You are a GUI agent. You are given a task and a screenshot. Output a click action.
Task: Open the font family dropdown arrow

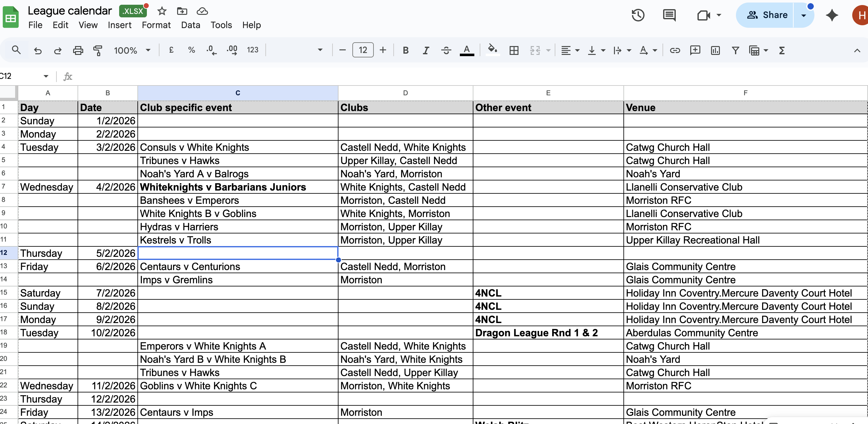tap(320, 50)
